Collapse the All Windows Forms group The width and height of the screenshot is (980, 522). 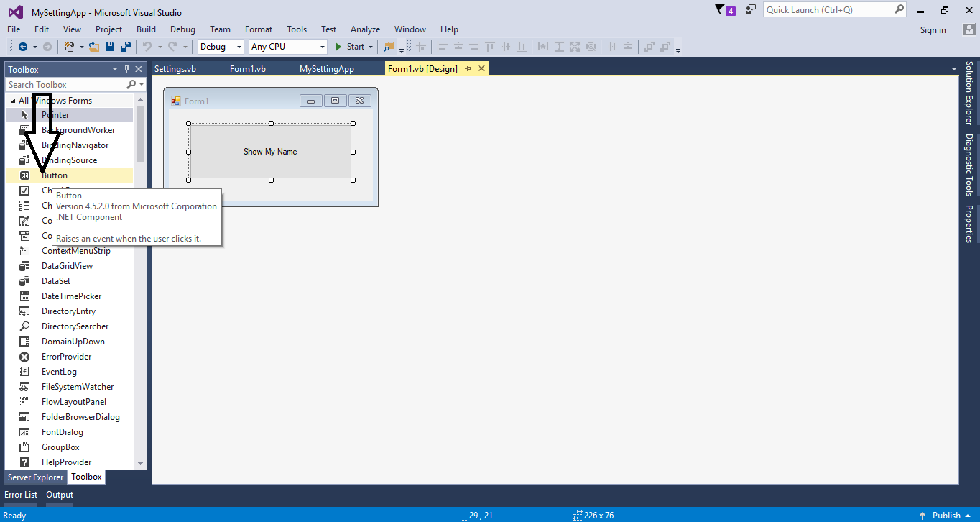13,101
